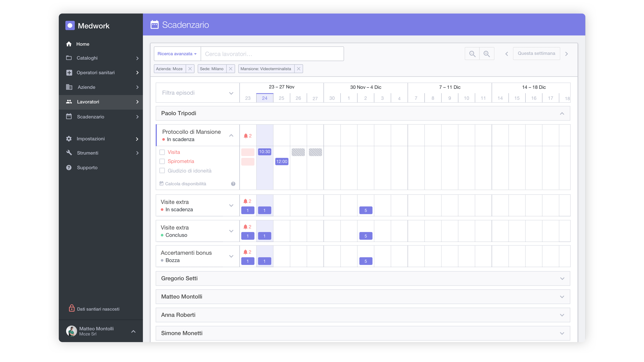This screenshot has width=644, height=362.
Task: Expand the Simone Monetti section
Action: (562, 333)
